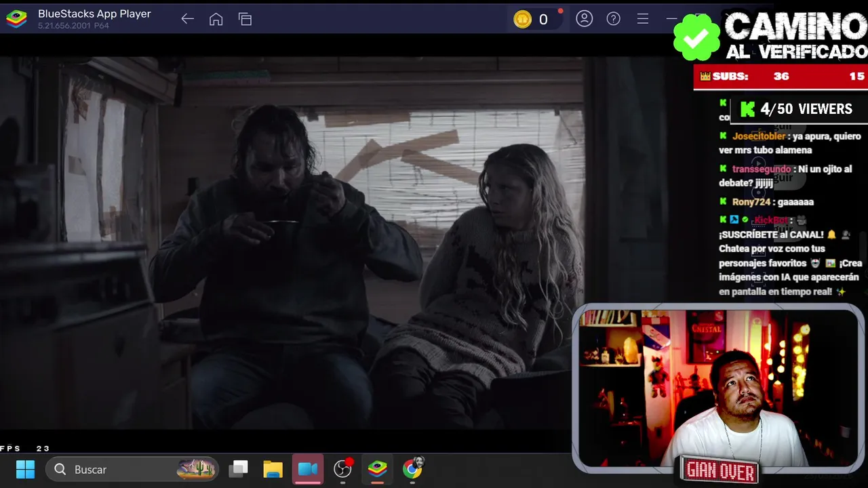Click the transsegundo username in chat
Screen dimensions: 868x488
762,169
